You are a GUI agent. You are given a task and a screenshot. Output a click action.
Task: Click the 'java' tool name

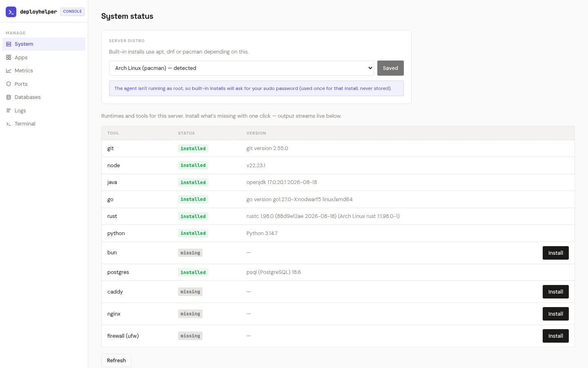tap(112, 182)
